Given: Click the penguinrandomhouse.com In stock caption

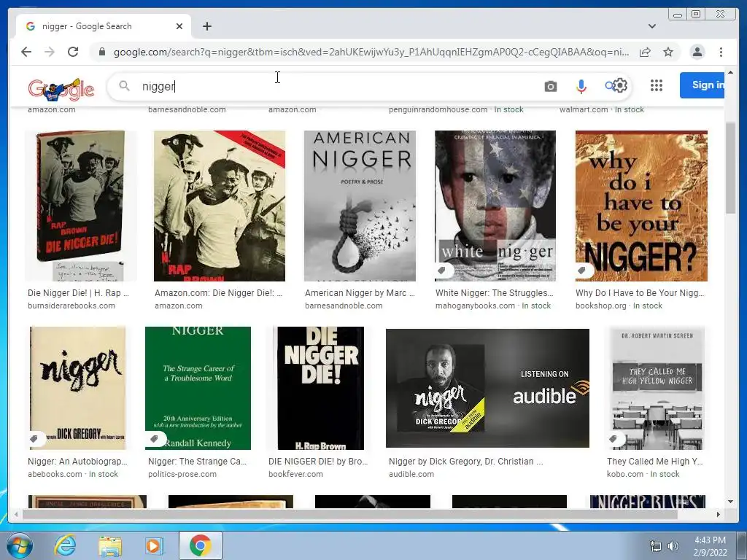Looking at the screenshot, I should tap(456, 109).
